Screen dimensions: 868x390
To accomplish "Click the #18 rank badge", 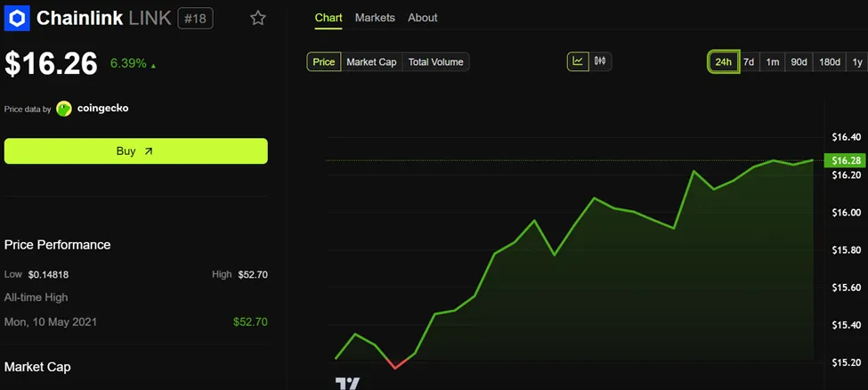I will (x=195, y=18).
